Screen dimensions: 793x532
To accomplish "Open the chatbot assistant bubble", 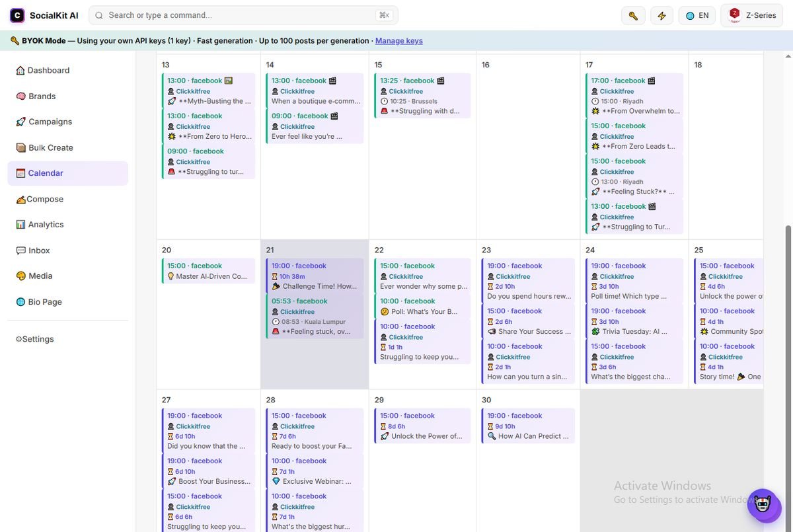I will (764, 506).
